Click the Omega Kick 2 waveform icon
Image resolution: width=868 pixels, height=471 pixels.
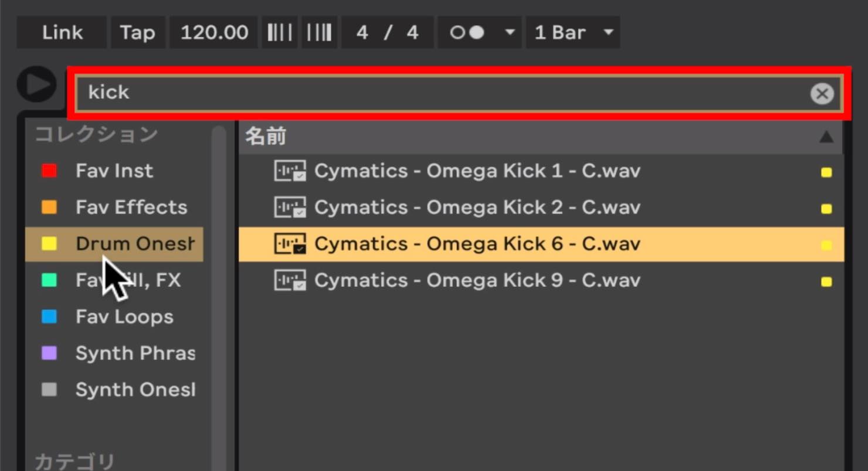pyautogui.click(x=290, y=208)
